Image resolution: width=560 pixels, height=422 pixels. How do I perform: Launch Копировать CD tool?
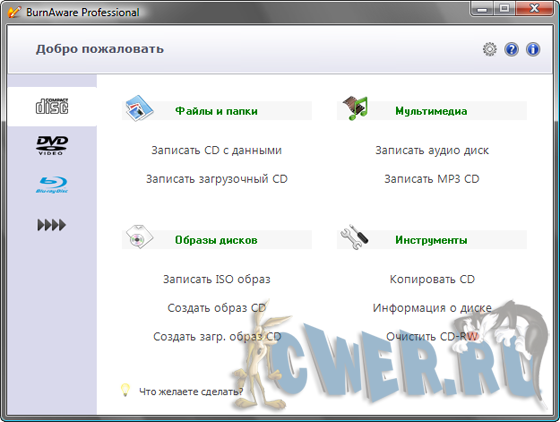[432, 279]
